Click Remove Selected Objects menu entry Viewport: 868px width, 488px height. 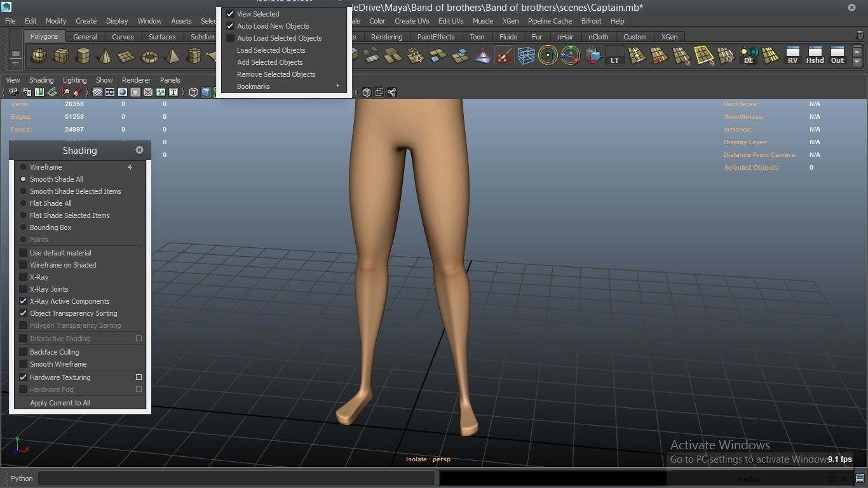(x=276, y=74)
